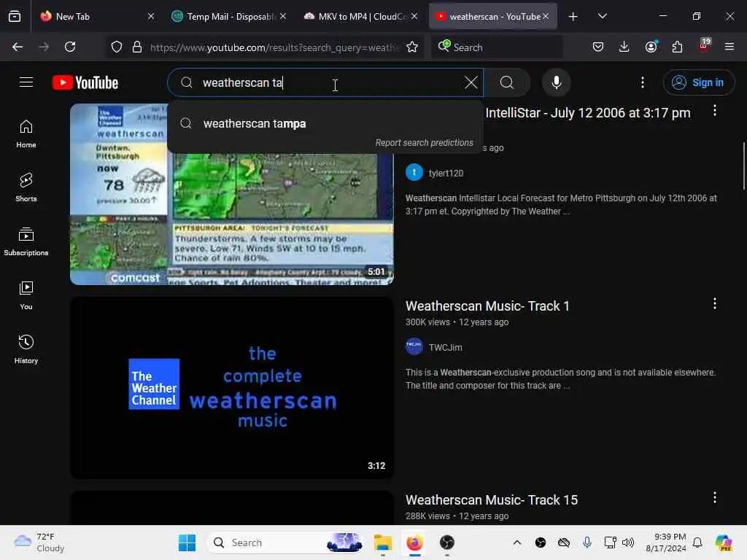The height and width of the screenshot is (560, 747).
Task: Reload the current page
Action: pyautogui.click(x=70, y=47)
